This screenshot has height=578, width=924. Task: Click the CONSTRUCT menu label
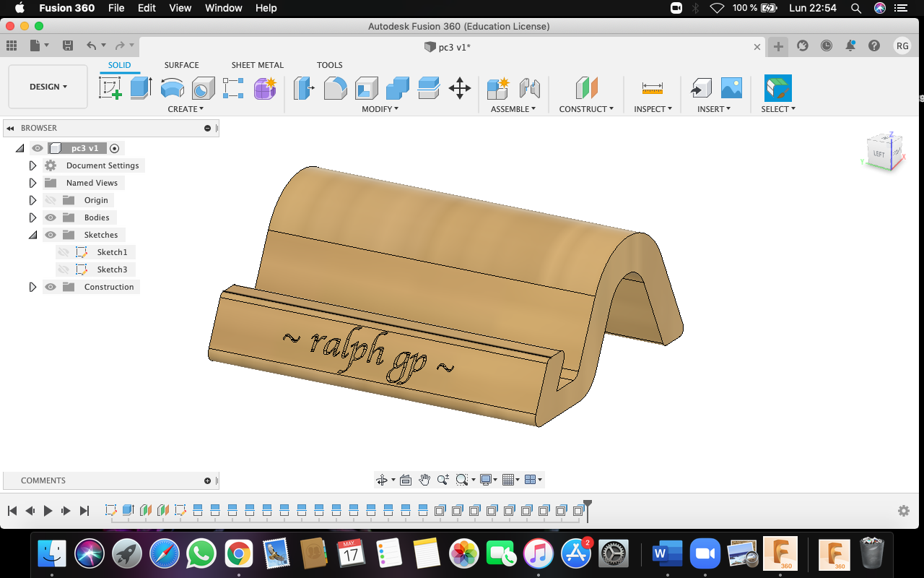(586, 109)
